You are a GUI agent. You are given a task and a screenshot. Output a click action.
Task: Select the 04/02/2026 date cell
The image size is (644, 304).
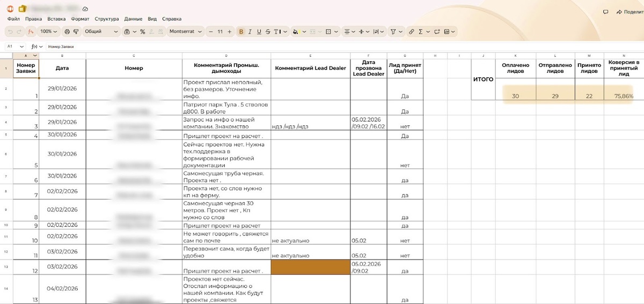(62, 290)
